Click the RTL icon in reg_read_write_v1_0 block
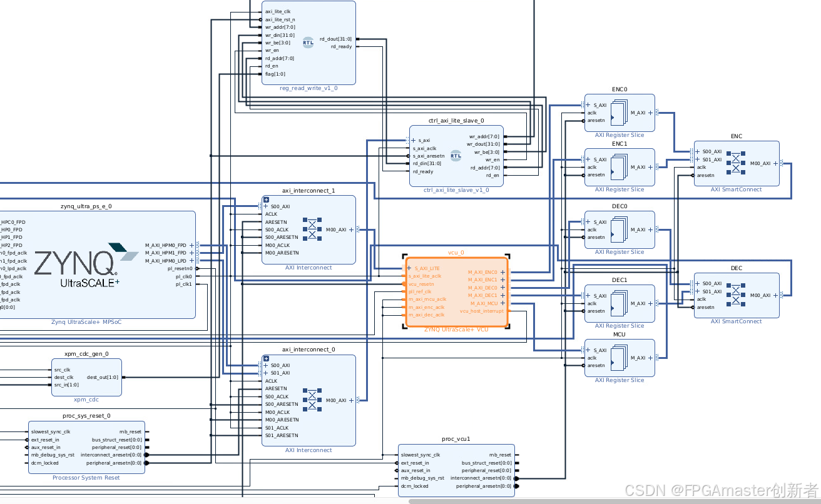The height and width of the screenshot is (504, 821). click(x=308, y=43)
